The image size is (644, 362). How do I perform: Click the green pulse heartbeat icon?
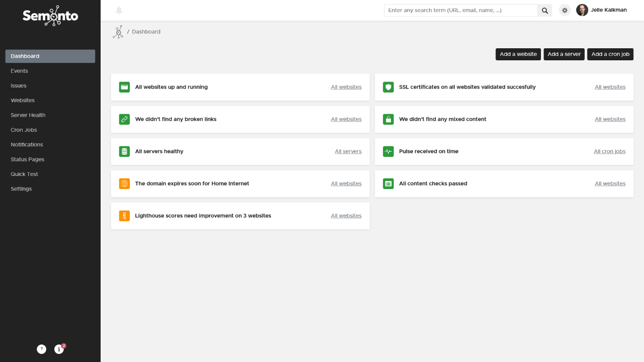(388, 151)
